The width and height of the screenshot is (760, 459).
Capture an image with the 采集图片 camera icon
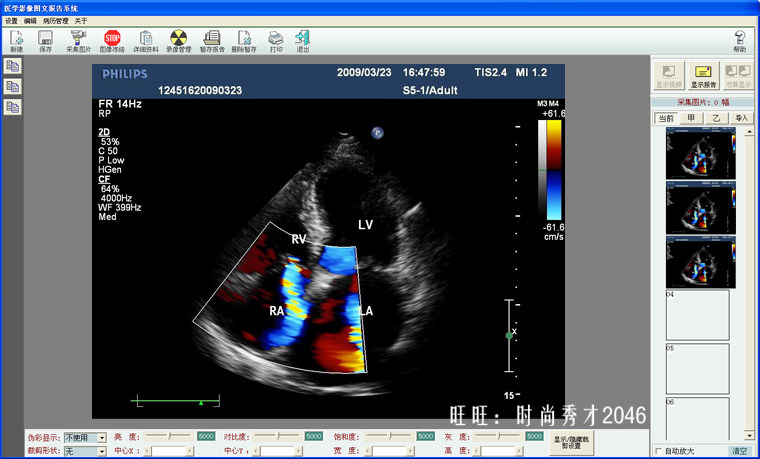click(x=79, y=41)
